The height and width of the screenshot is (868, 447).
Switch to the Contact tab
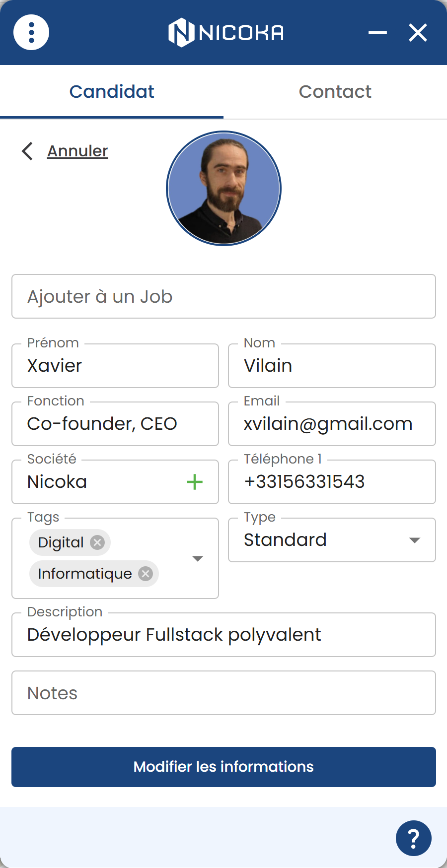pos(335,92)
